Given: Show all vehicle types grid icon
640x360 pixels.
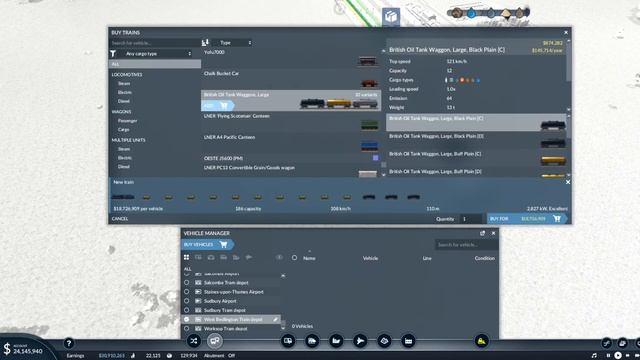Looking at the screenshot, I should (x=187, y=258).
